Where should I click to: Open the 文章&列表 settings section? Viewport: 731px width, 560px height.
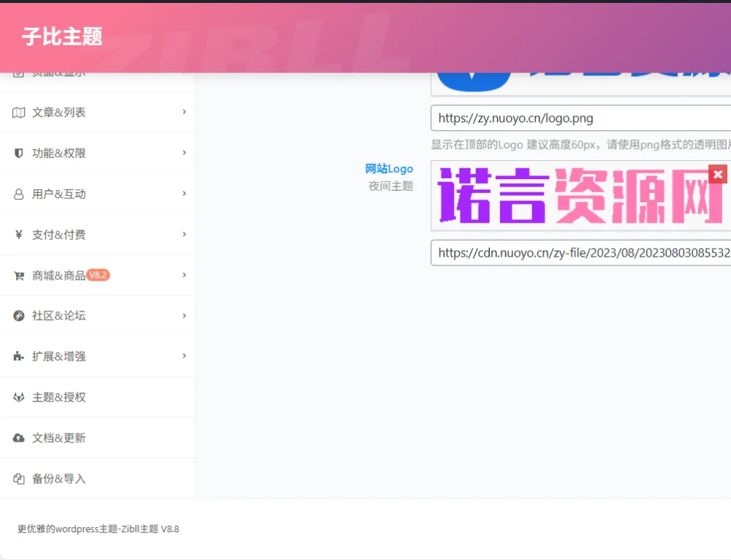97,113
